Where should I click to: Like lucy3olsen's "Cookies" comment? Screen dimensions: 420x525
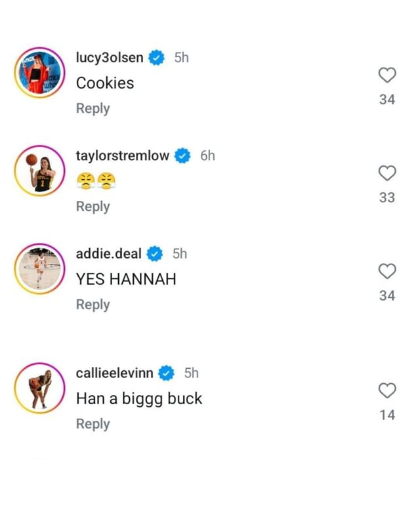click(387, 75)
